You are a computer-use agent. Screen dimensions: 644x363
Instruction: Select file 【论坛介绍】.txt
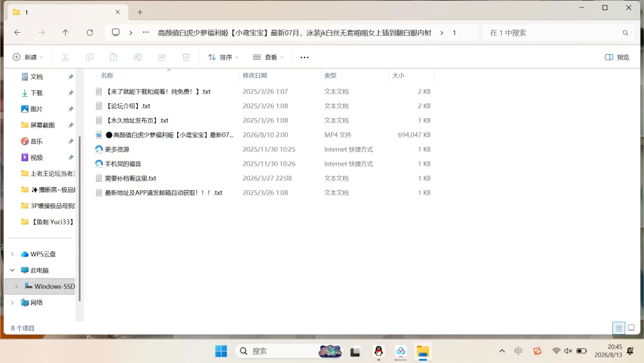point(128,106)
